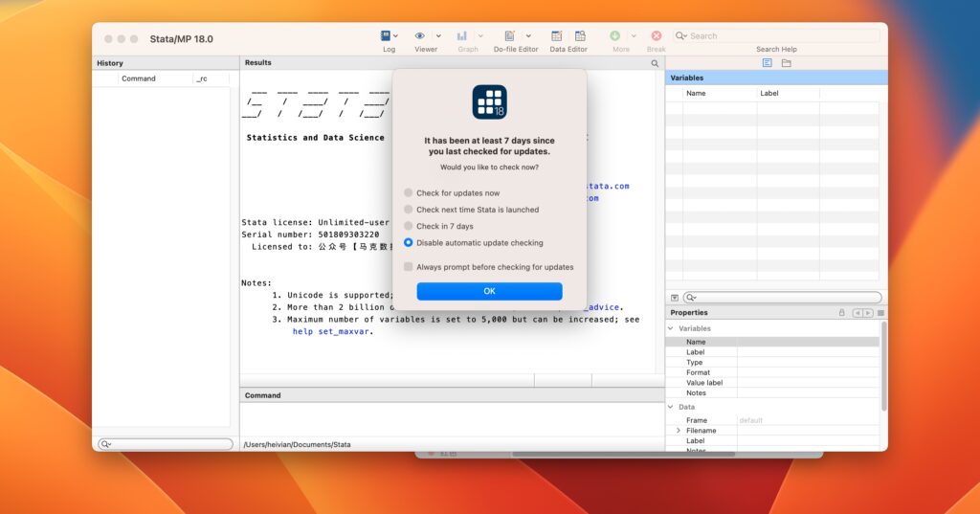Click the red Break icon
Screen dimensions: 980x514
(657, 35)
